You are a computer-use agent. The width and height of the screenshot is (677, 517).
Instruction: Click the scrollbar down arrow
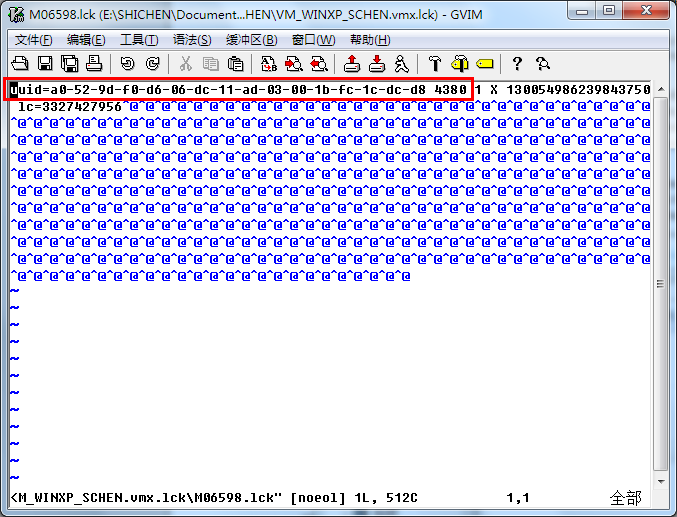tap(661, 481)
